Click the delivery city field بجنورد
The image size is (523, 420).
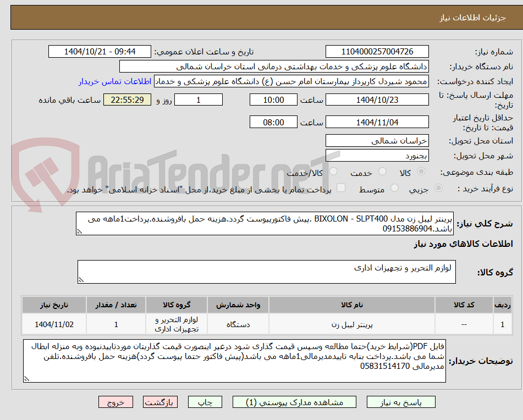pyautogui.click(x=377, y=156)
